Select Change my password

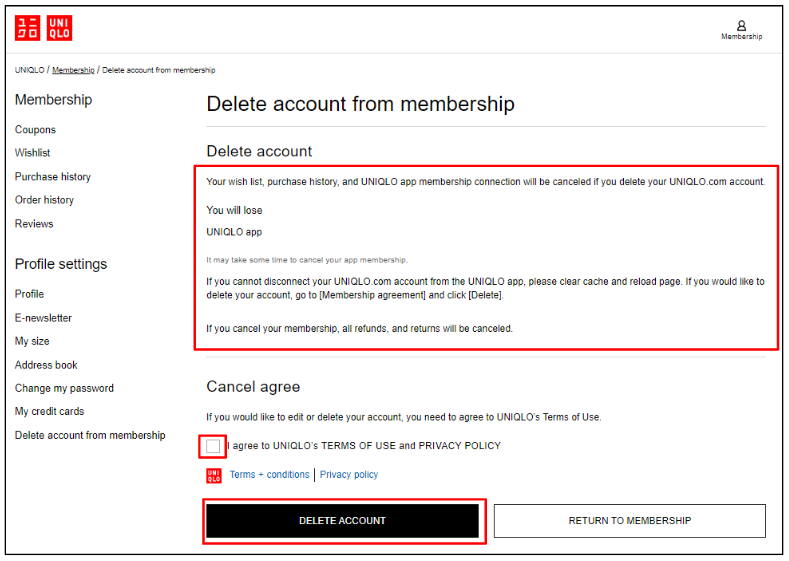(64, 388)
